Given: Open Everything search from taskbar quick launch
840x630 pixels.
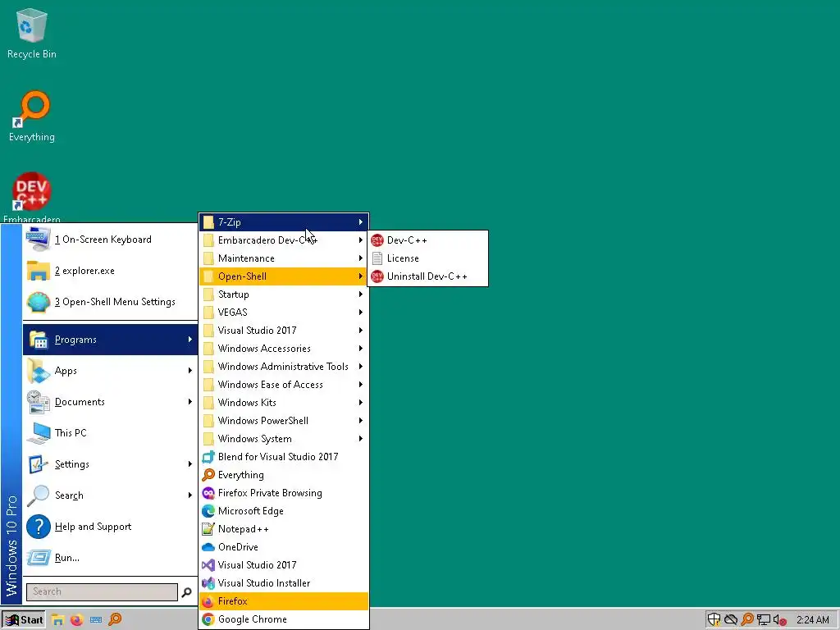Looking at the screenshot, I should coord(115,620).
